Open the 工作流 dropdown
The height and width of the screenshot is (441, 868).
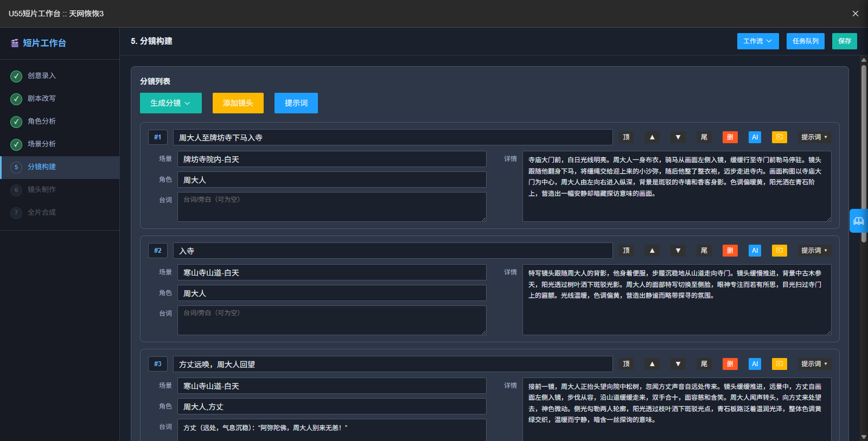click(758, 41)
